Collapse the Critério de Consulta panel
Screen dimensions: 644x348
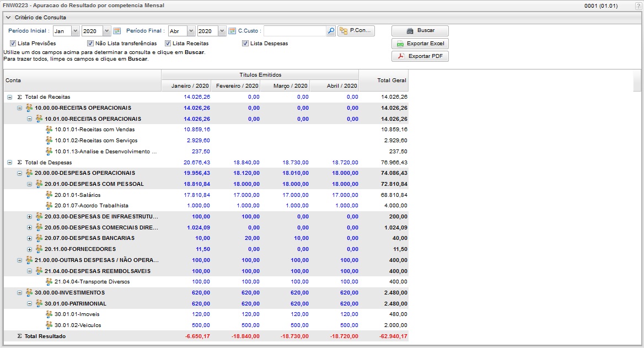click(8, 18)
